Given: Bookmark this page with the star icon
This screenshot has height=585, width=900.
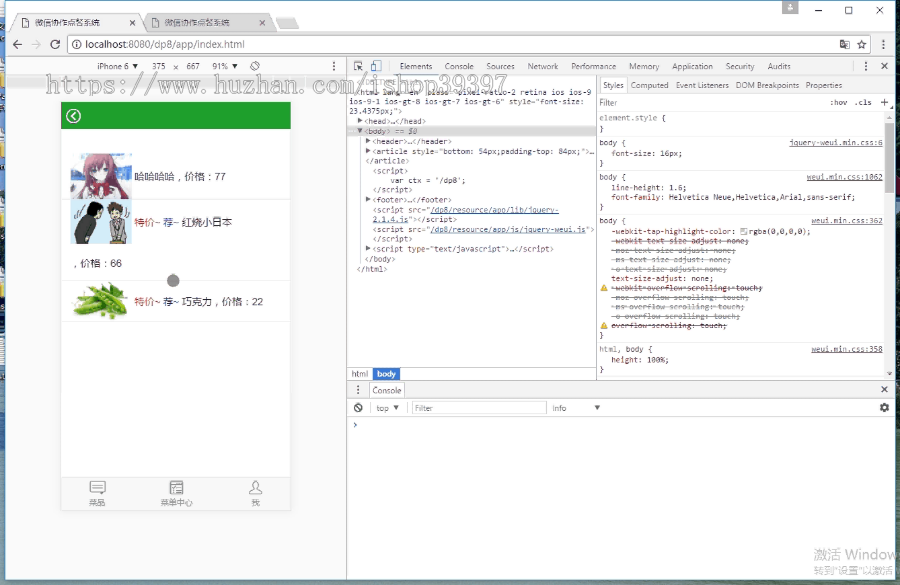Looking at the screenshot, I should tap(862, 44).
